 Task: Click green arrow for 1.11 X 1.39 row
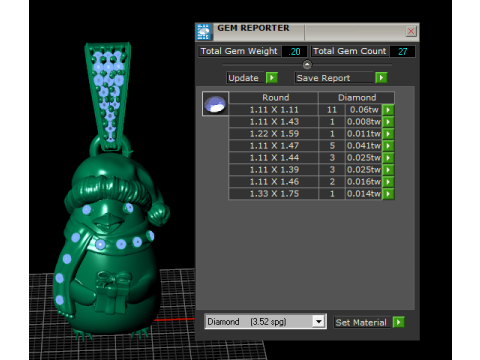click(388, 170)
